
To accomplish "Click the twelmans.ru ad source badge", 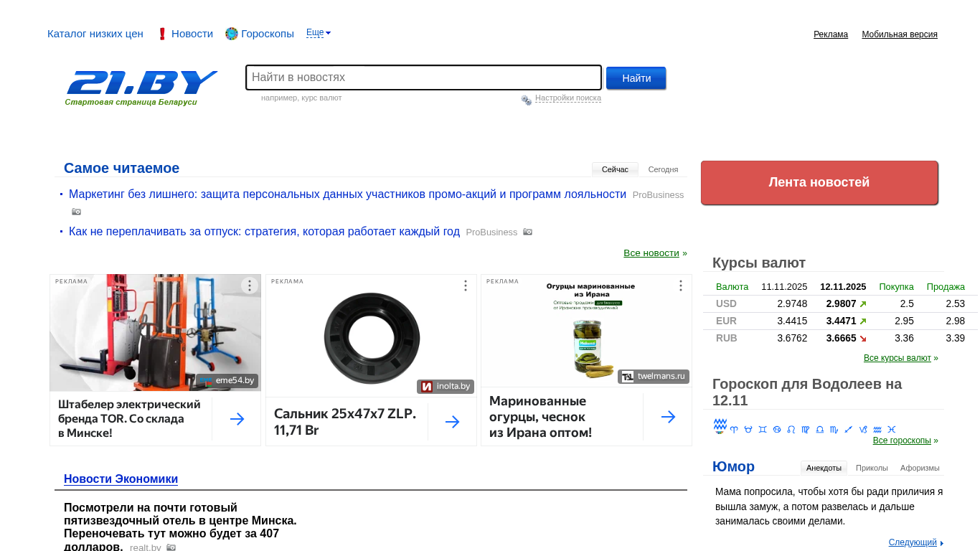I will point(654,377).
